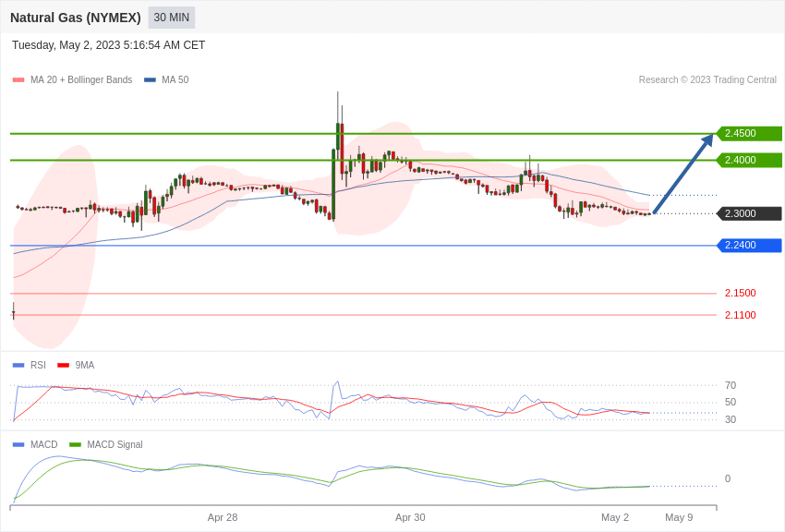Click the May 9 date axis label

tap(679, 517)
